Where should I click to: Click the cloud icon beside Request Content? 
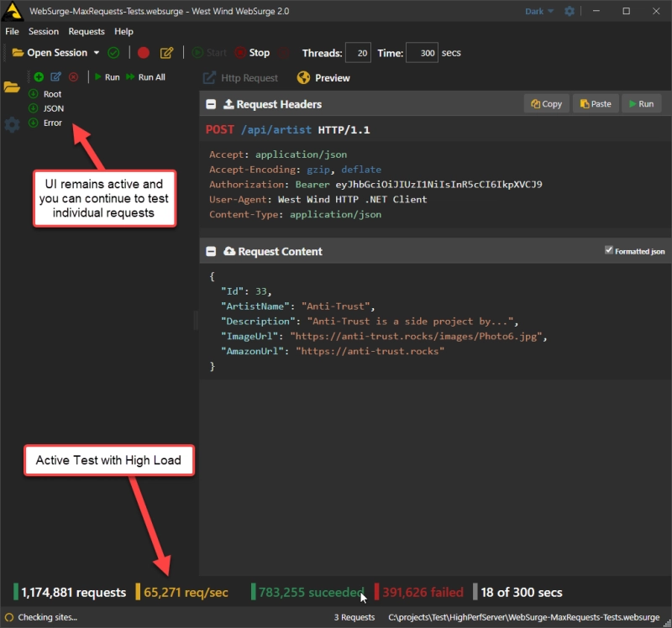(229, 251)
